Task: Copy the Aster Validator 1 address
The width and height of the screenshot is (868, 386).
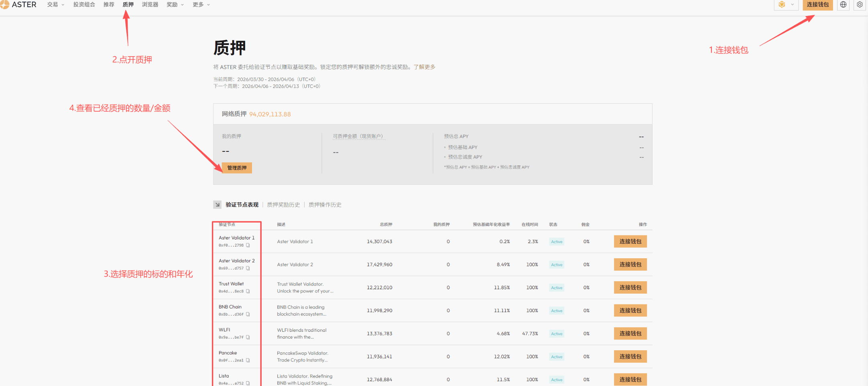Action: pyautogui.click(x=248, y=245)
